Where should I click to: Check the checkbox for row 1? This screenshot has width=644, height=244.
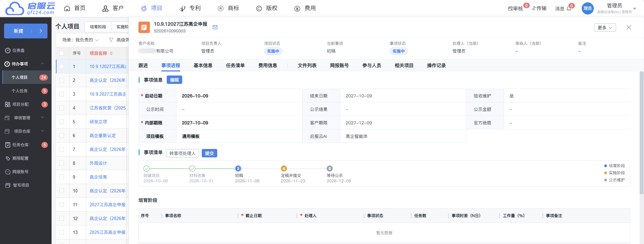click(62, 66)
